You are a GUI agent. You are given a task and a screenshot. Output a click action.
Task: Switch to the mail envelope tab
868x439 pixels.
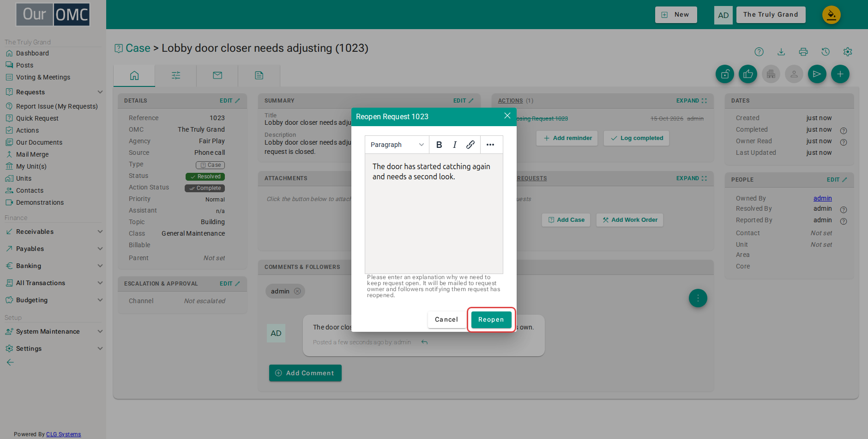(217, 75)
